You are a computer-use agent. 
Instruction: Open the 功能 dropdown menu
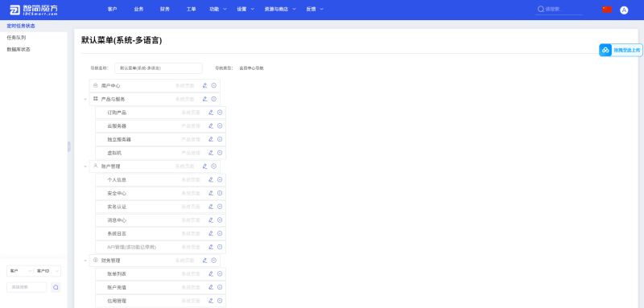[x=217, y=9]
